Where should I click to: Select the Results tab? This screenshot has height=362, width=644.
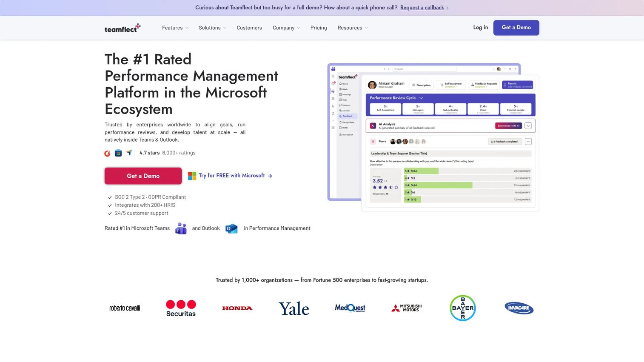(x=517, y=85)
